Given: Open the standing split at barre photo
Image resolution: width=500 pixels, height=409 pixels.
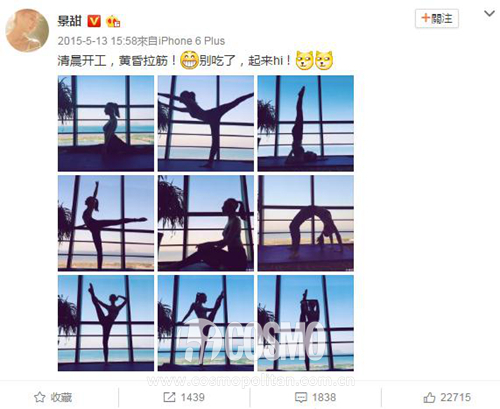Looking at the screenshot, I should (206, 123).
